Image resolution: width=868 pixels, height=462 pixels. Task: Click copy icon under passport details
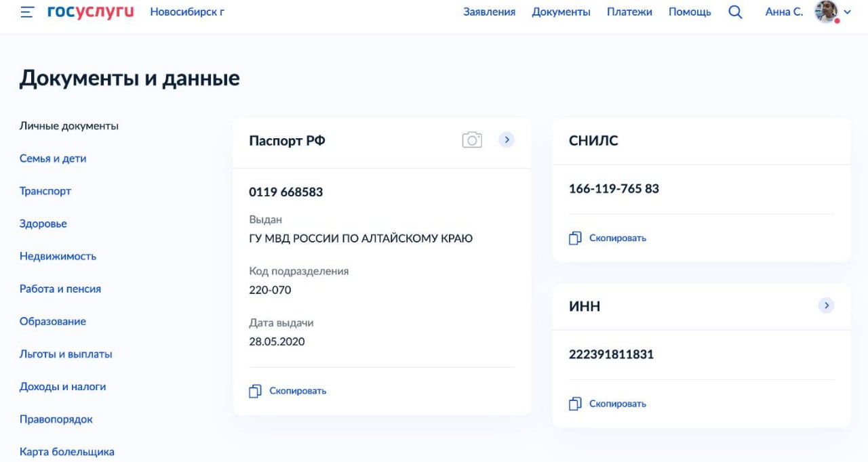click(x=255, y=391)
